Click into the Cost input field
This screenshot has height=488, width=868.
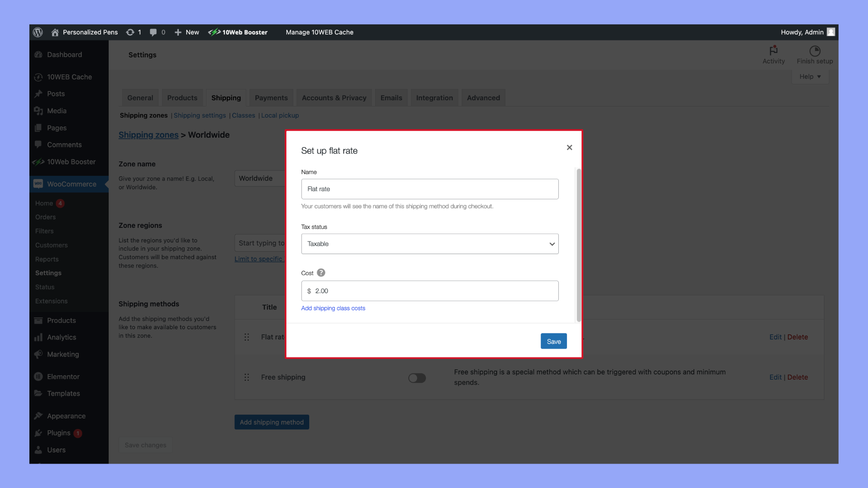click(x=429, y=291)
